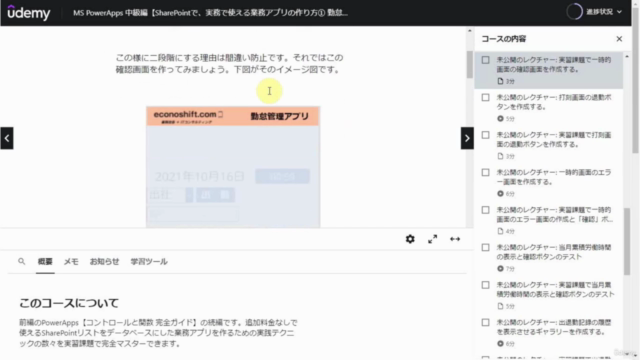
Task: Check 打刻画面の退勤ボタンを作成する (5分) checkbox
Action: pyautogui.click(x=485, y=98)
